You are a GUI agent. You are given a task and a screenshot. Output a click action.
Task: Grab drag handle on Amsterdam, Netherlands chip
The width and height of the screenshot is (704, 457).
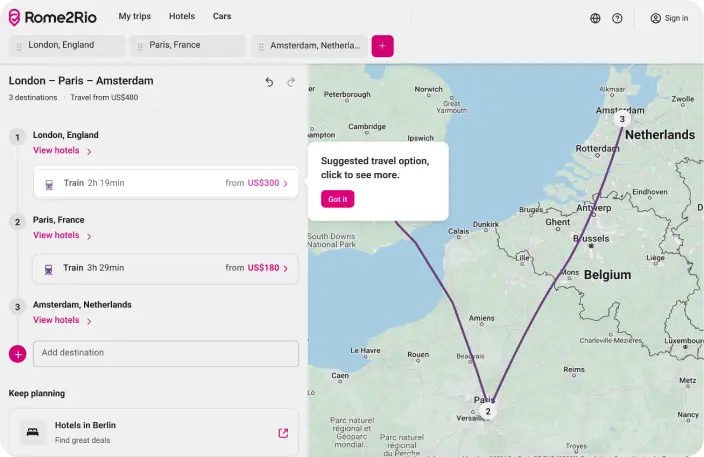(x=261, y=47)
